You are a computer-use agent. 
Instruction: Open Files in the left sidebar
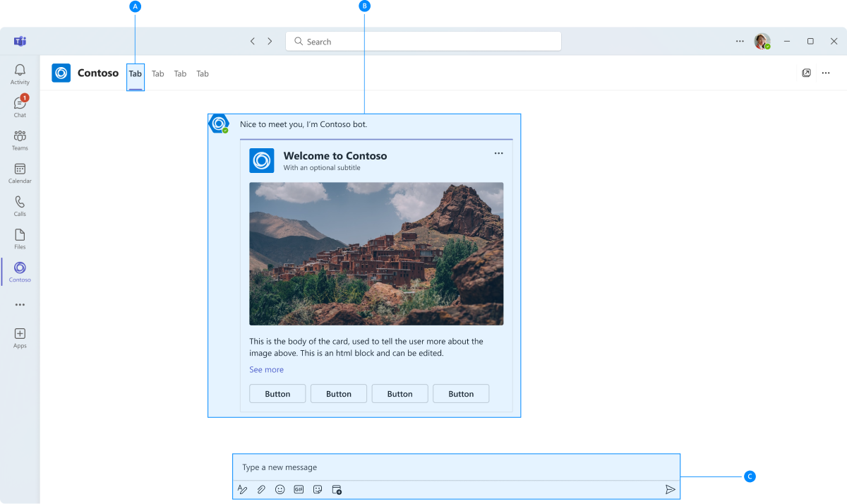tap(20, 239)
